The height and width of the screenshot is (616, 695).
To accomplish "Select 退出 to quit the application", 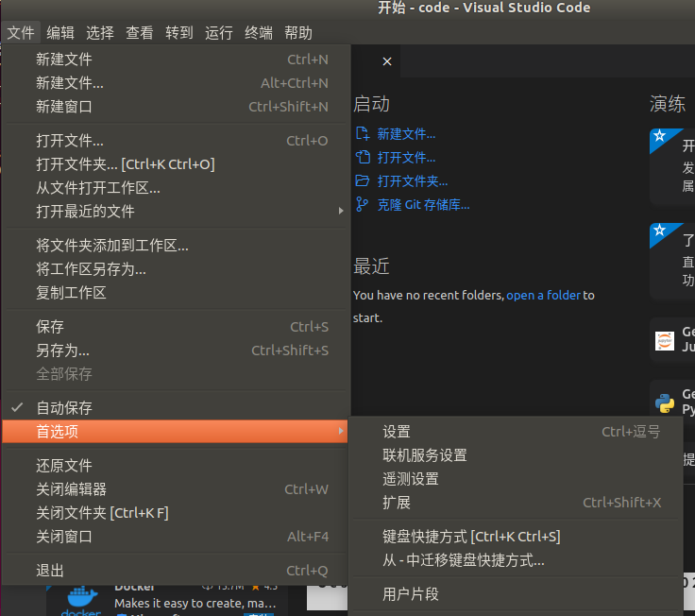I will (50, 571).
